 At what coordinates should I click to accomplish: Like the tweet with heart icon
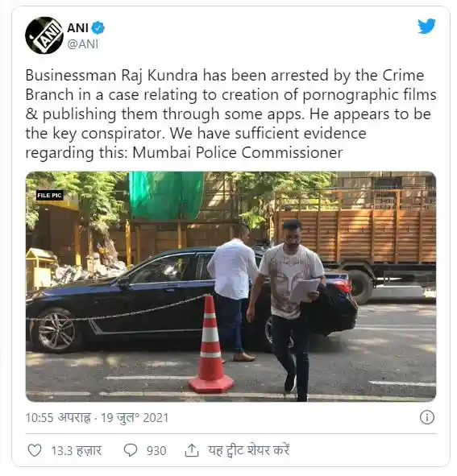[35, 450]
